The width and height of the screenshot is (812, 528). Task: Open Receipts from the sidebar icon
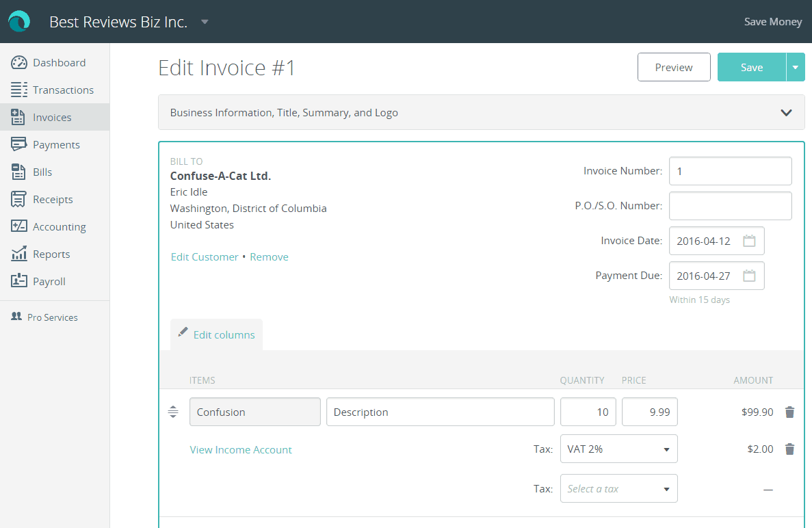click(18, 199)
